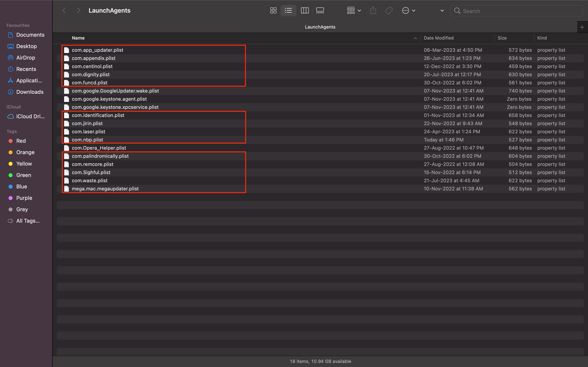
Task: Click the Edit Tags icon
Action: pos(389,11)
